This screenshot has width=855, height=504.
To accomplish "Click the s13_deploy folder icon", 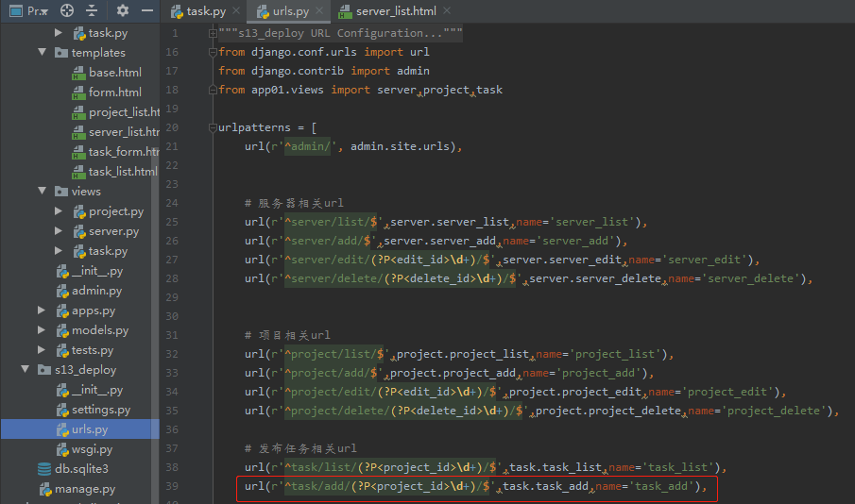I will point(44,370).
